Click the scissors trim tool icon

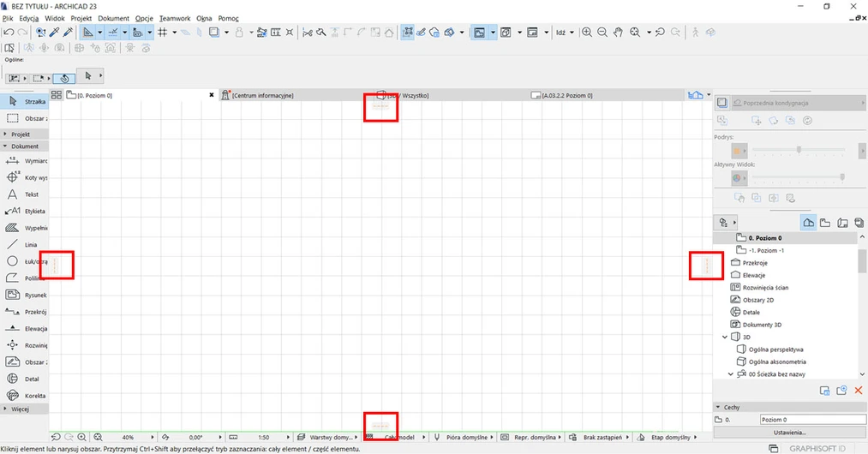coord(308,32)
